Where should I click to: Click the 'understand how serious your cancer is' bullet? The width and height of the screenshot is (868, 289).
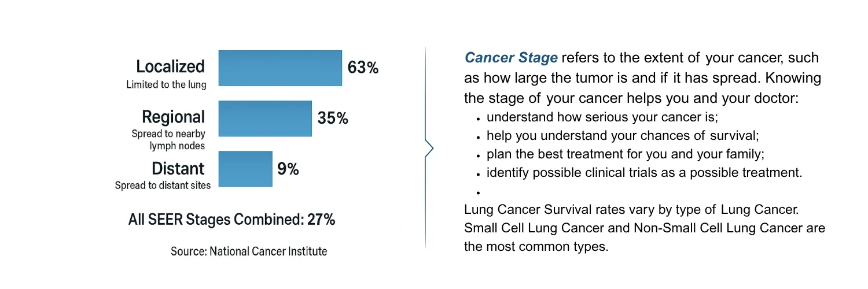click(x=602, y=117)
